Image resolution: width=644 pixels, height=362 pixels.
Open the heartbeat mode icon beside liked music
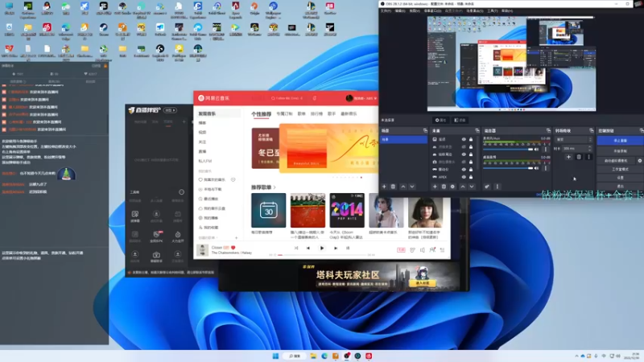click(x=233, y=179)
